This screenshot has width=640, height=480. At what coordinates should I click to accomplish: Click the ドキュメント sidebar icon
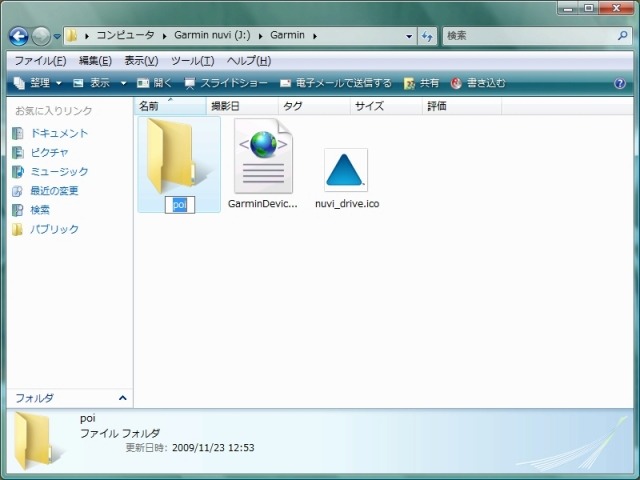(x=18, y=133)
